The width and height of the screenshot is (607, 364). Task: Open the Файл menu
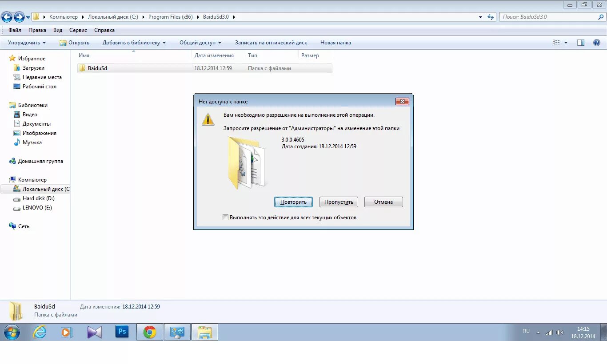[x=15, y=30]
